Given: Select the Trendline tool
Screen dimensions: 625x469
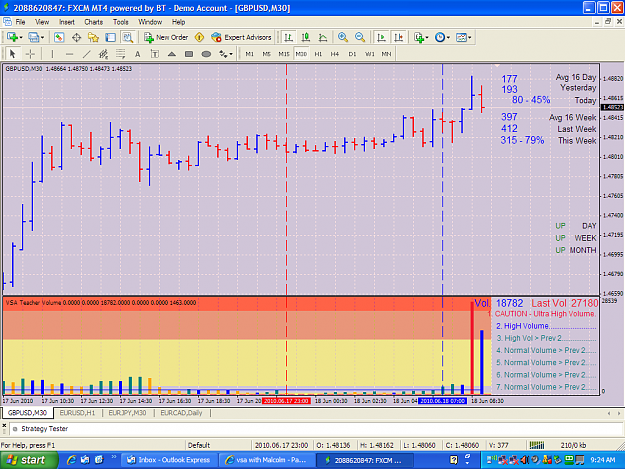Looking at the screenshot, I should click(x=86, y=54).
